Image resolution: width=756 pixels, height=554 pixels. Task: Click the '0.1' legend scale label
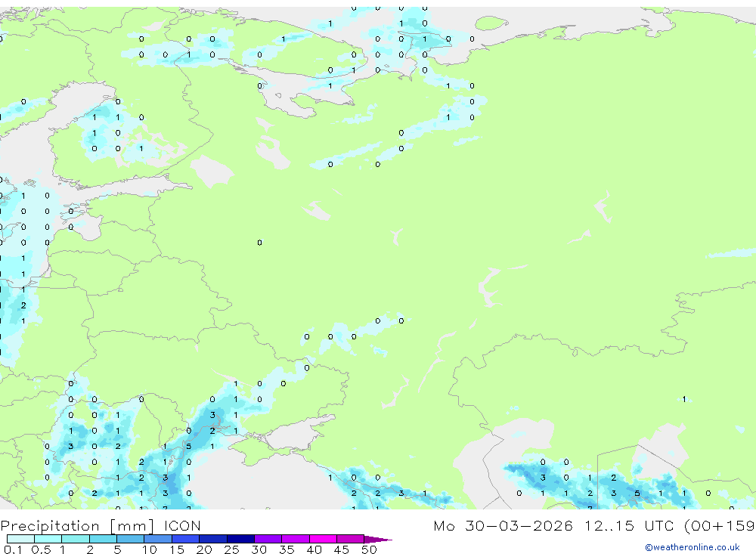(x=13, y=549)
